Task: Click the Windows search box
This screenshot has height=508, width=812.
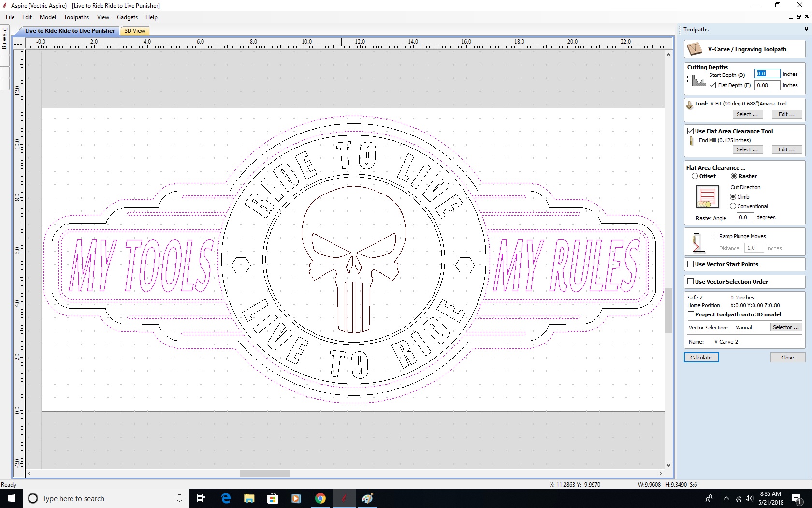Action: click(x=106, y=498)
